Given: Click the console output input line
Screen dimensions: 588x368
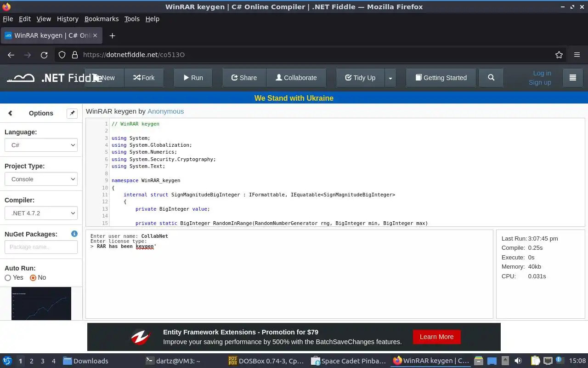Looking at the screenshot, I should (x=124, y=247).
